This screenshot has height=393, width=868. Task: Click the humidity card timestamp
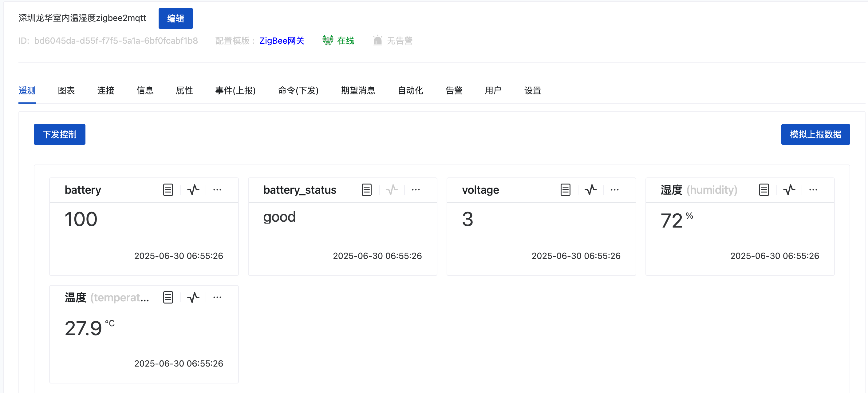click(775, 256)
